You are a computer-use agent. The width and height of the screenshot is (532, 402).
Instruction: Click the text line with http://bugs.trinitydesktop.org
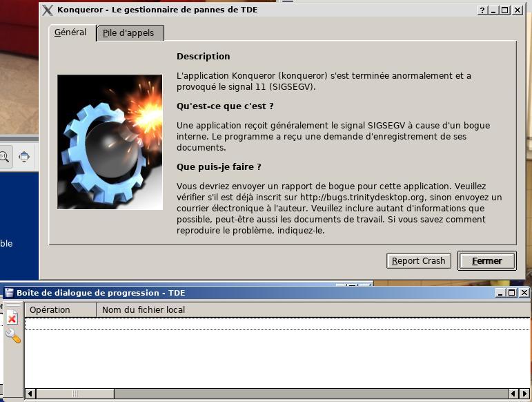tap(339, 198)
